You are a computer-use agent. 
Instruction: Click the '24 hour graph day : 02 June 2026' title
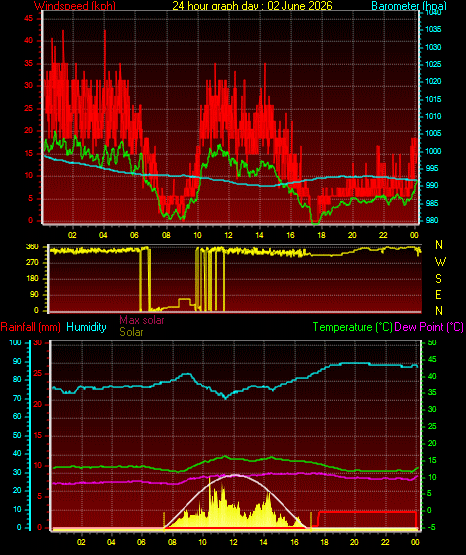252,5
